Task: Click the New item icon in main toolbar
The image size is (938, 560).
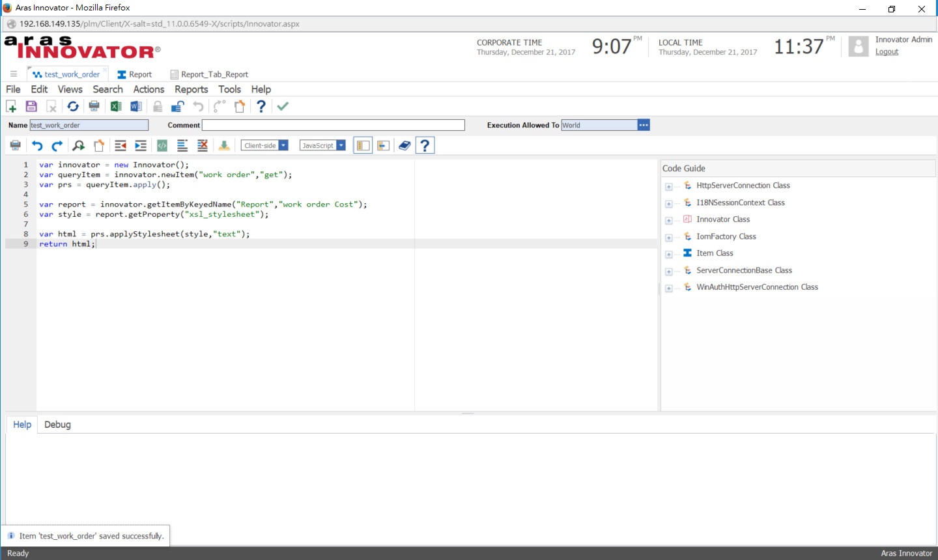Action: click(x=11, y=106)
